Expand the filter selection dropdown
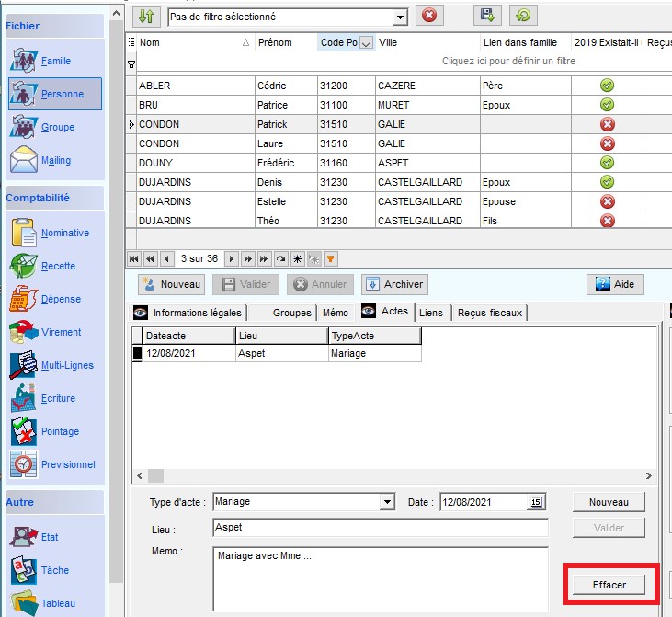The image size is (672, 617). (x=400, y=17)
